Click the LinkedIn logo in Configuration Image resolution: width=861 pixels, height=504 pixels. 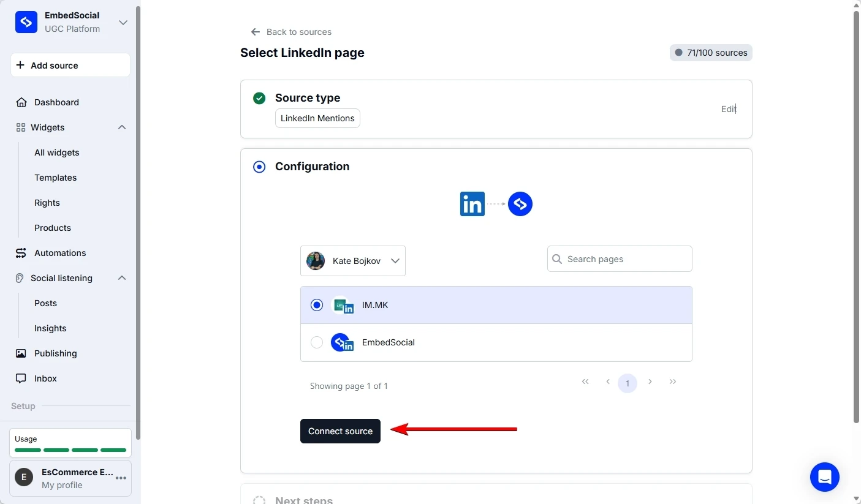click(x=472, y=204)
